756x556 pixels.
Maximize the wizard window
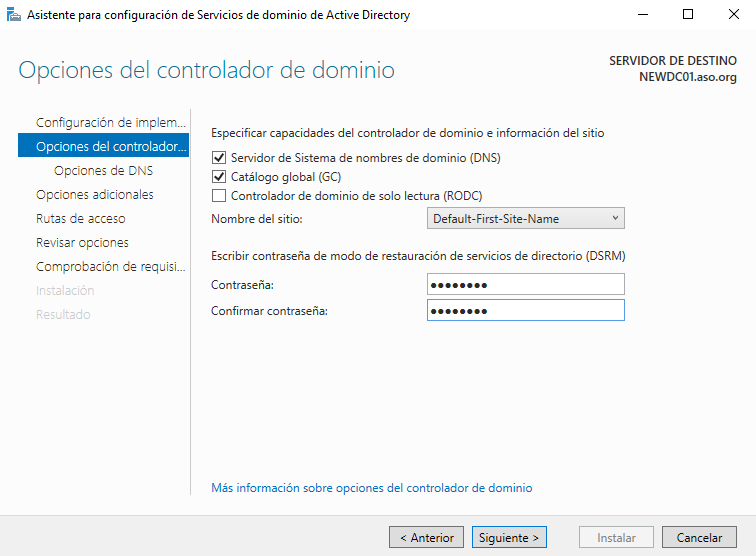(x=688, y=15)
